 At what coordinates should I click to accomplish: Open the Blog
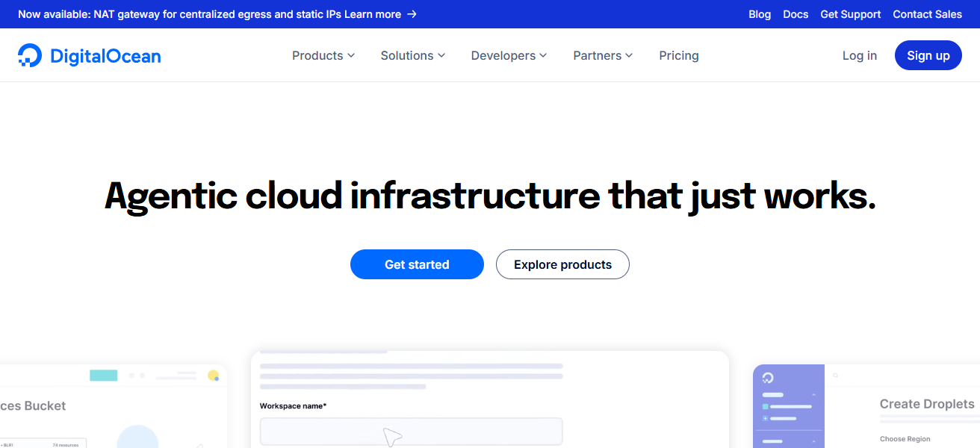click(x=760, y=14)
